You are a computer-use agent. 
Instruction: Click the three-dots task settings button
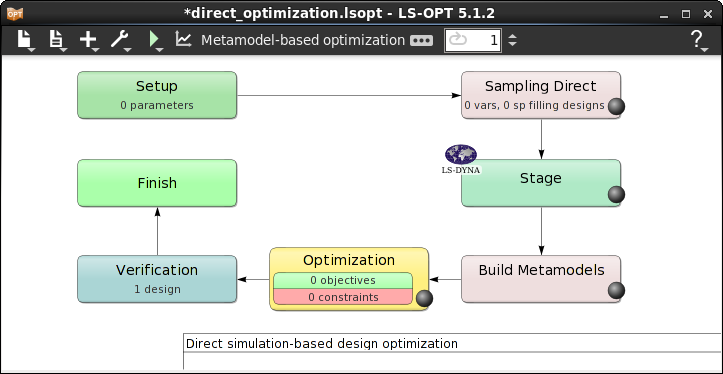421,41
